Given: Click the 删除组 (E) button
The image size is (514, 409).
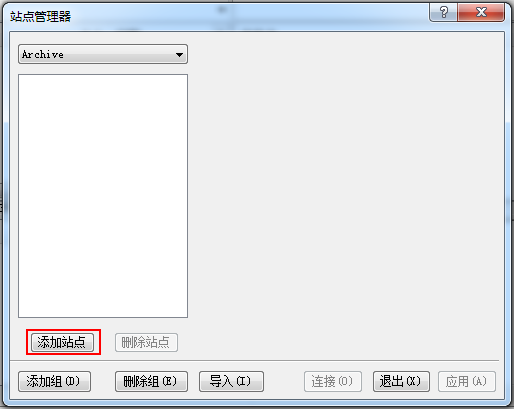Looking at the screenshot, I should pyautogui.click(x=151, y=381).
